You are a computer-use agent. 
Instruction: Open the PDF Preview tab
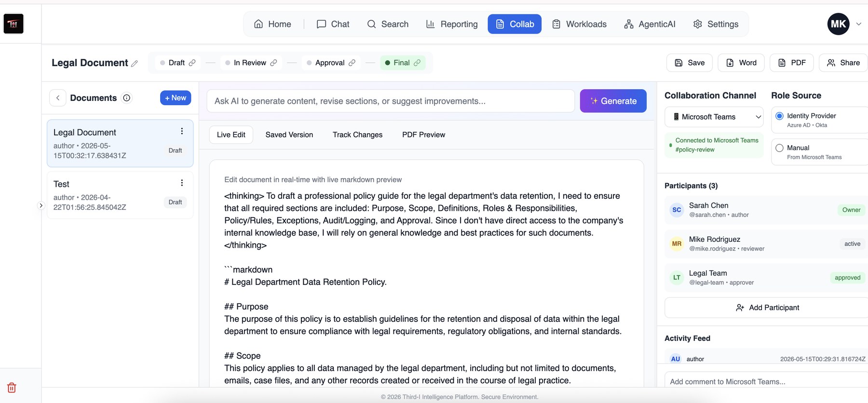point(423,135)
